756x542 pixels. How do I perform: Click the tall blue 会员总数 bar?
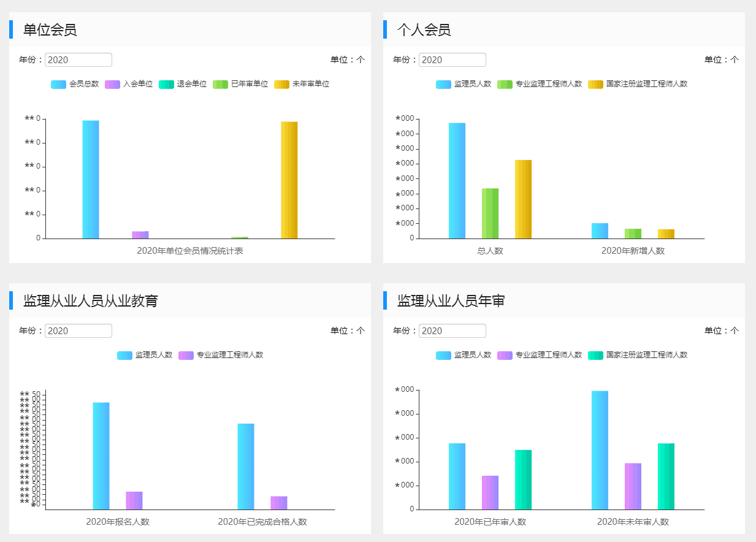pos(91,179)
